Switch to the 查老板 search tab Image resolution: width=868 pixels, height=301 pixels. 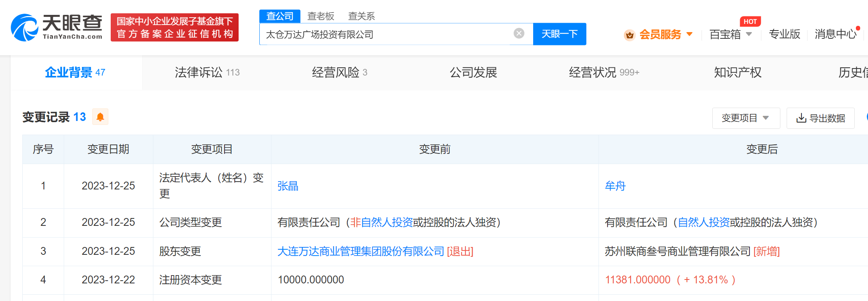coord(321,16)
